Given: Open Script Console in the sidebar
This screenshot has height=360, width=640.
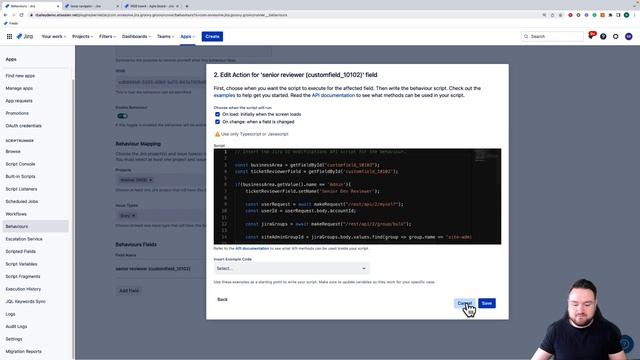Looking at the screenshot, I should [20, 164].
